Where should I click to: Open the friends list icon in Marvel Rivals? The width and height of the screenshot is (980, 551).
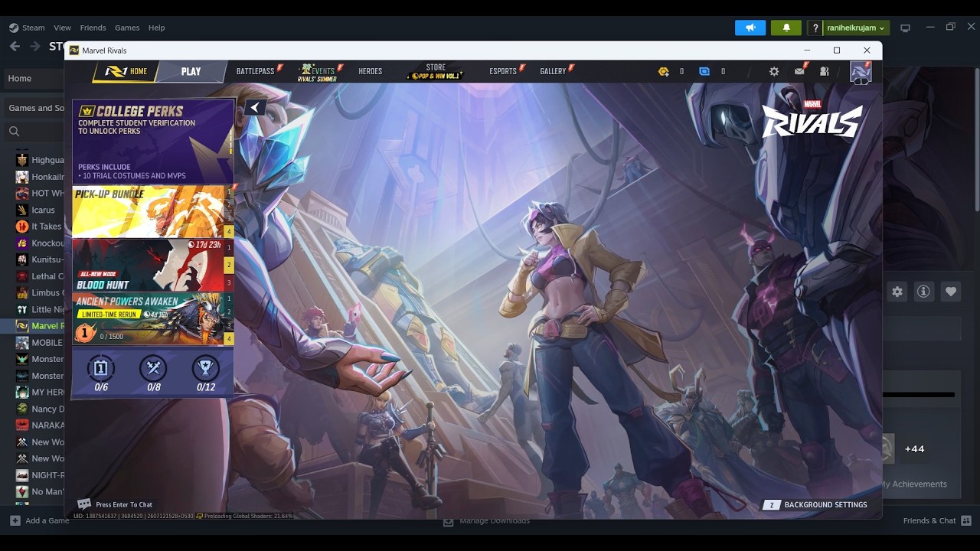coord(824,71)
